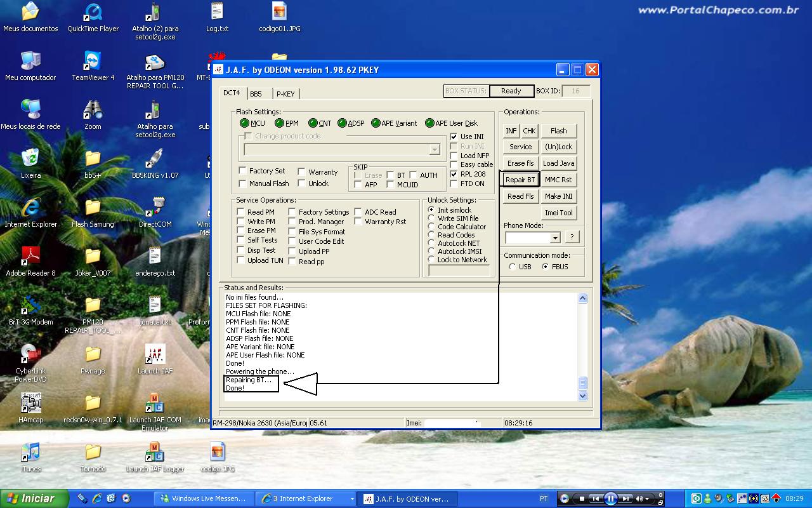Click the Flash operation button
Screen dimensions: 812x508
pyautogui.click(x=559, y=131)
